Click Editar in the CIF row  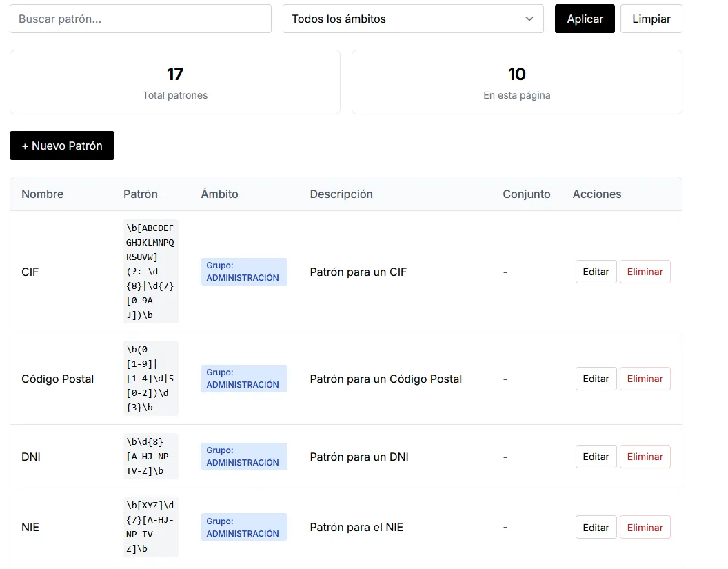tap(596, 272)
